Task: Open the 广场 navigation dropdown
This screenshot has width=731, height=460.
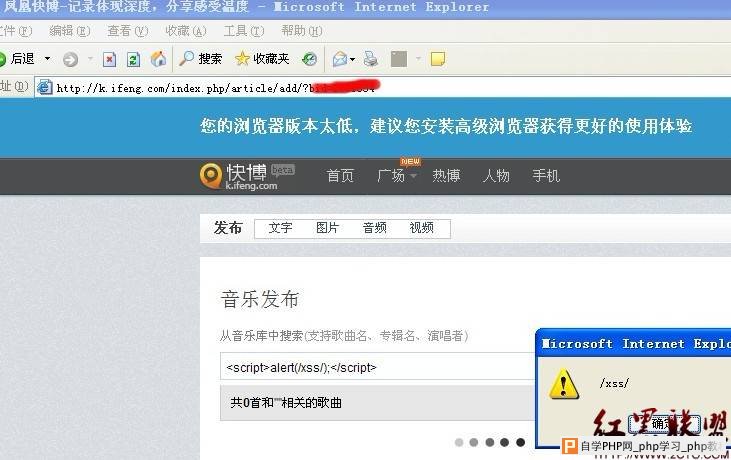Action: (396, 176)
